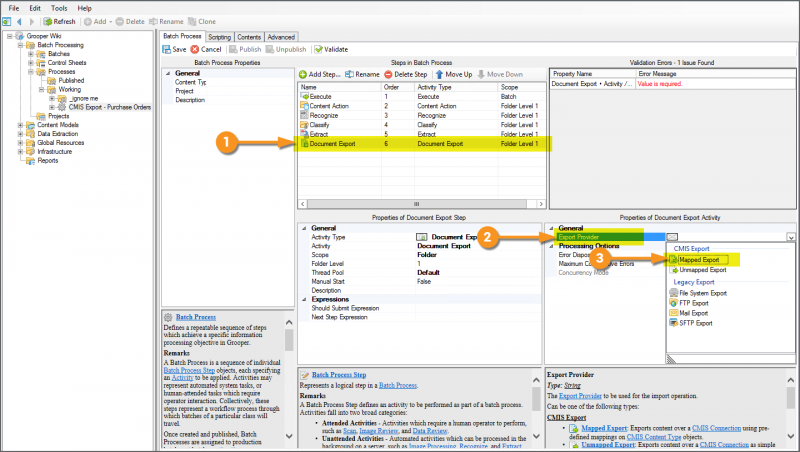The image size is (800, 452).
Task: Click the green Add Step button
Action: (x=319, y=74)
